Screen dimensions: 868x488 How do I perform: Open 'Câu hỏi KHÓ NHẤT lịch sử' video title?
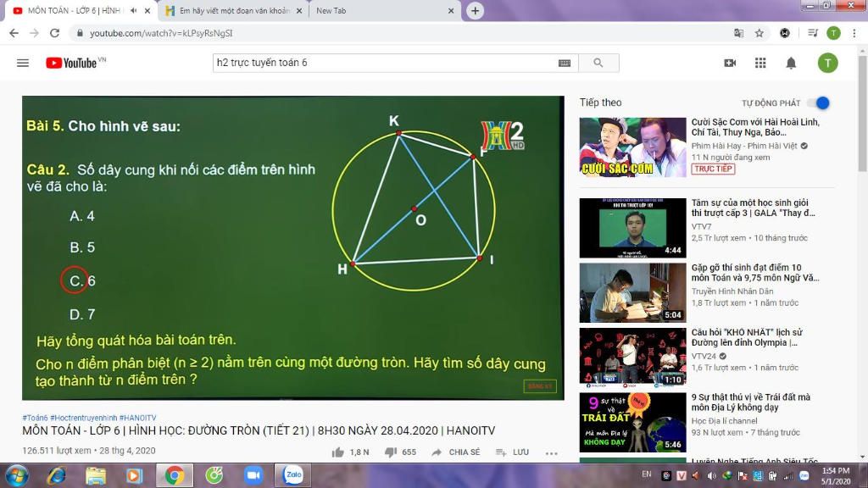(x=747, y=337)
